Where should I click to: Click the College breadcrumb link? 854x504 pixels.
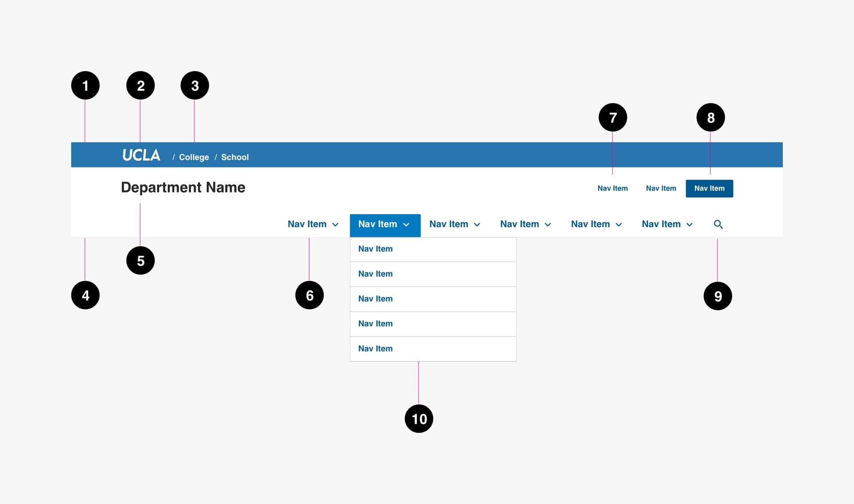coord(193,157)
